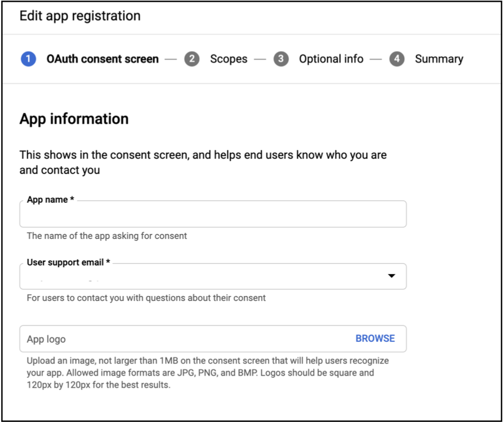
Task: Click the step 4 circle icon
Action: [397, 59]
